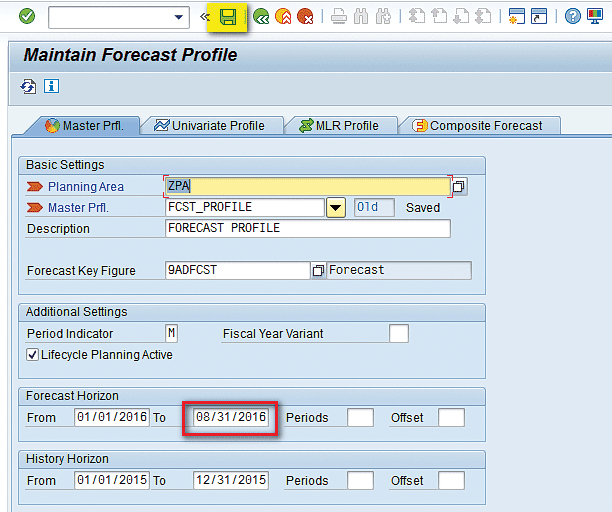
Task: Click the red Cancel icon in toolbar
Action: (x=305, y=16)
